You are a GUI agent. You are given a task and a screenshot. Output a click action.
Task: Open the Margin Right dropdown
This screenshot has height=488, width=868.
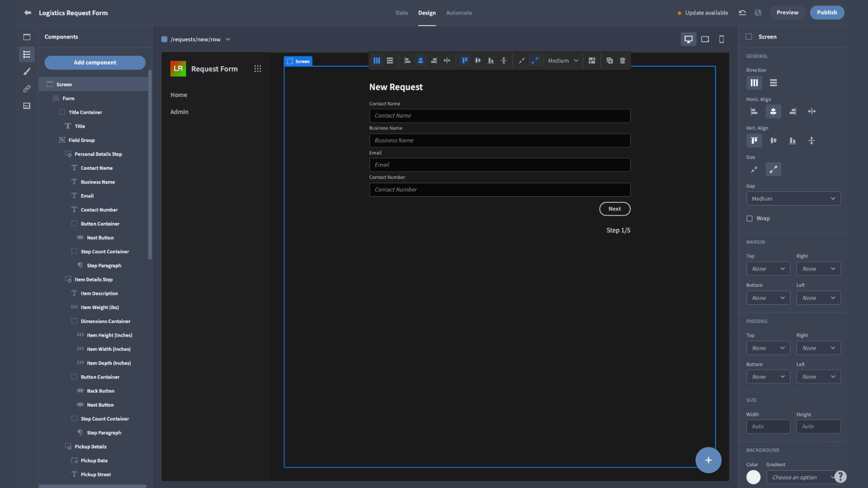point(818,269)
